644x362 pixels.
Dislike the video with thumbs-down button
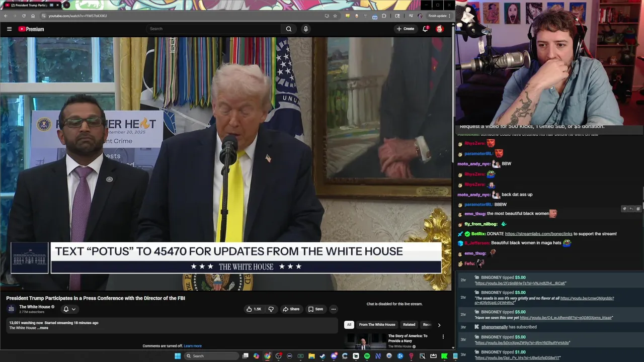[271, 309]
